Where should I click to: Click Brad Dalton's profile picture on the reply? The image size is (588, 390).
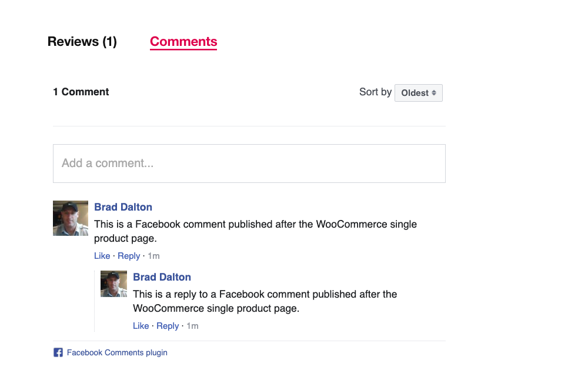(x=113, y=284)
